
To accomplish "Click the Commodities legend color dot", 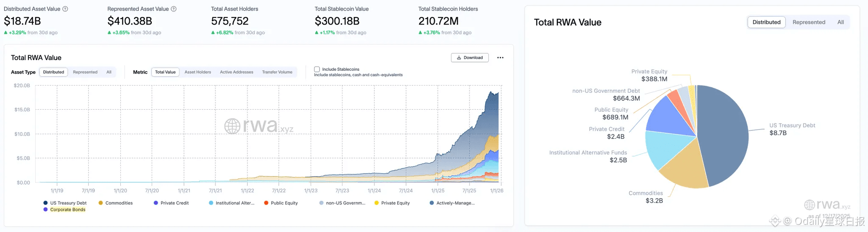I will [x=101, y=203].
